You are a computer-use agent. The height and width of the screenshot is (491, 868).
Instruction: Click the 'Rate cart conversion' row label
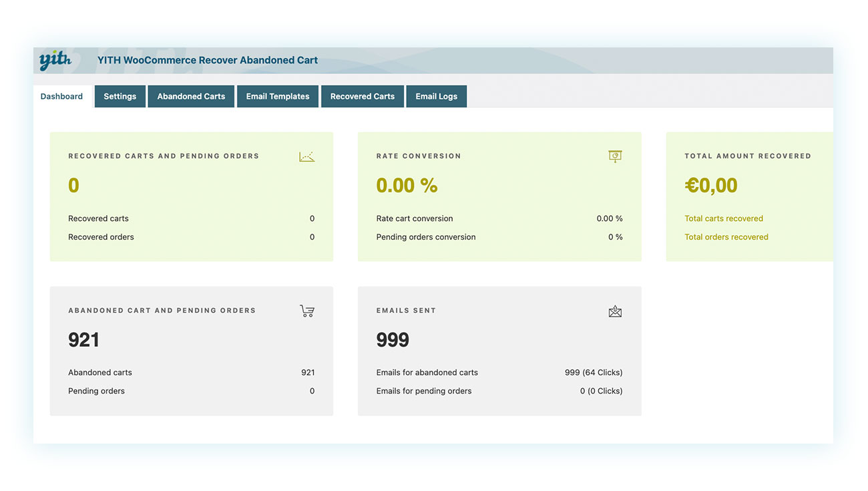(415, 218)
